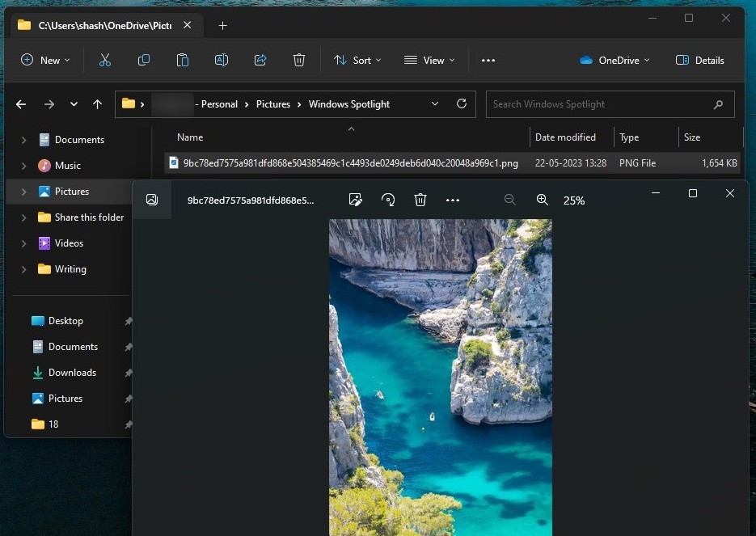
Task: Open the See more menu in File Explorer
Action: tap(488, 60)
